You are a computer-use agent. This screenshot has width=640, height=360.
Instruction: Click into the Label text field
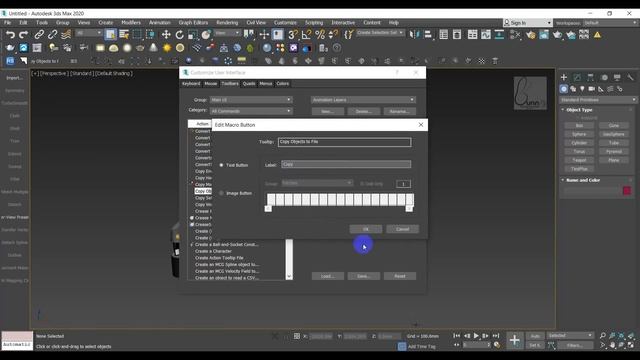pyautogui.click(x=346, y=164)
